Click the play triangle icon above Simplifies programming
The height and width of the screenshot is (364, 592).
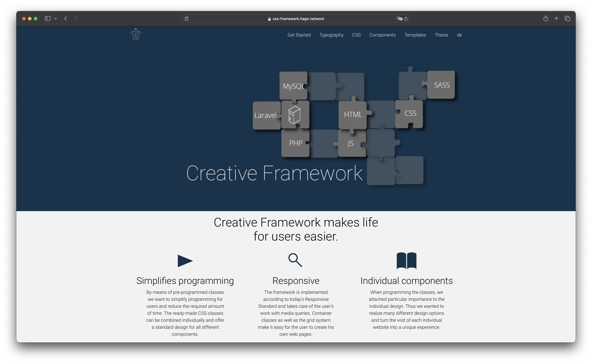(x=185, y=261)
